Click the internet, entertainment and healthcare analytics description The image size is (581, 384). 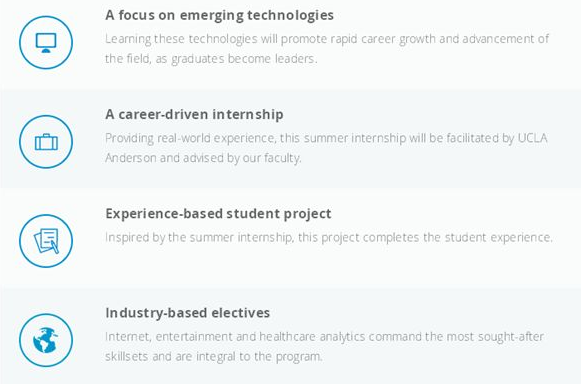325,346
